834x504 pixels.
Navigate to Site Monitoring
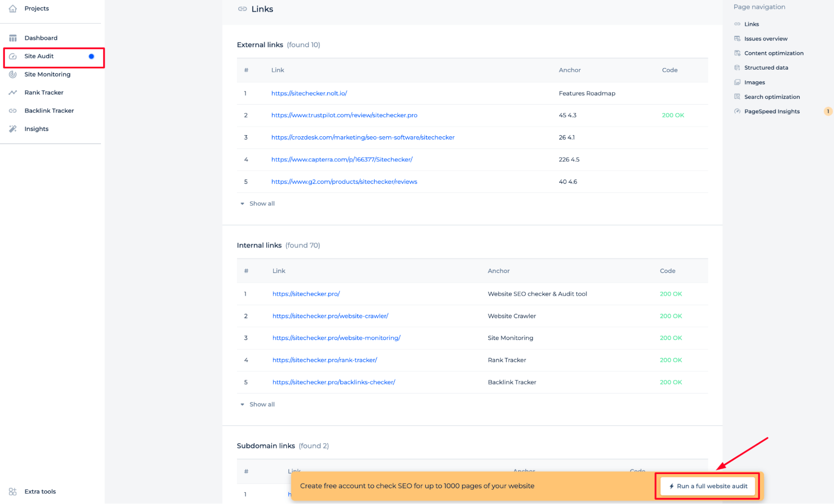click(x=48, y=74)
